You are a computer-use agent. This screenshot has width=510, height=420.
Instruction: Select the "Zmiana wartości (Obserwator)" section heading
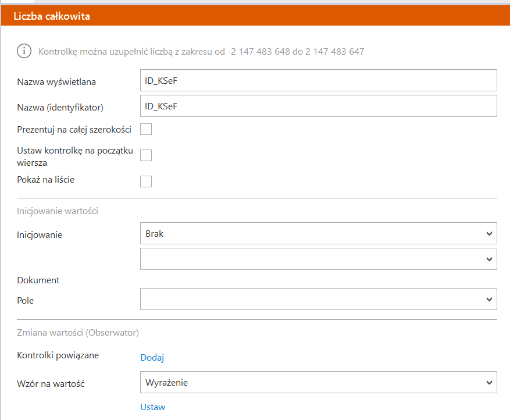(x=78, y=333)
